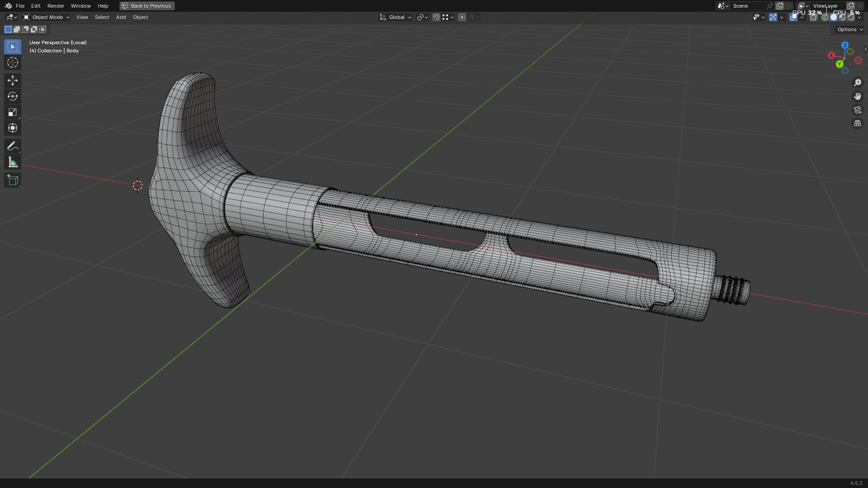Click the Scene name field
Screen dimensions: 868x488
click(748, 6)
